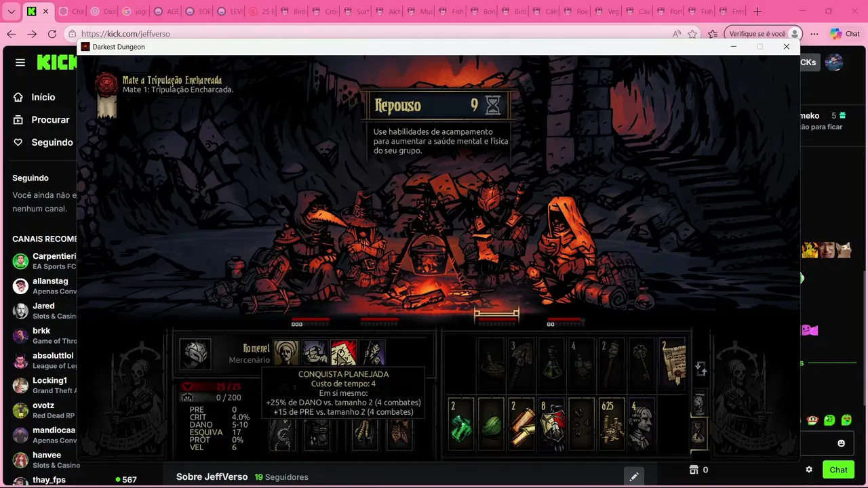Refresh the browser page
This screenshot has width=868, height=488.
pos(52,34)
